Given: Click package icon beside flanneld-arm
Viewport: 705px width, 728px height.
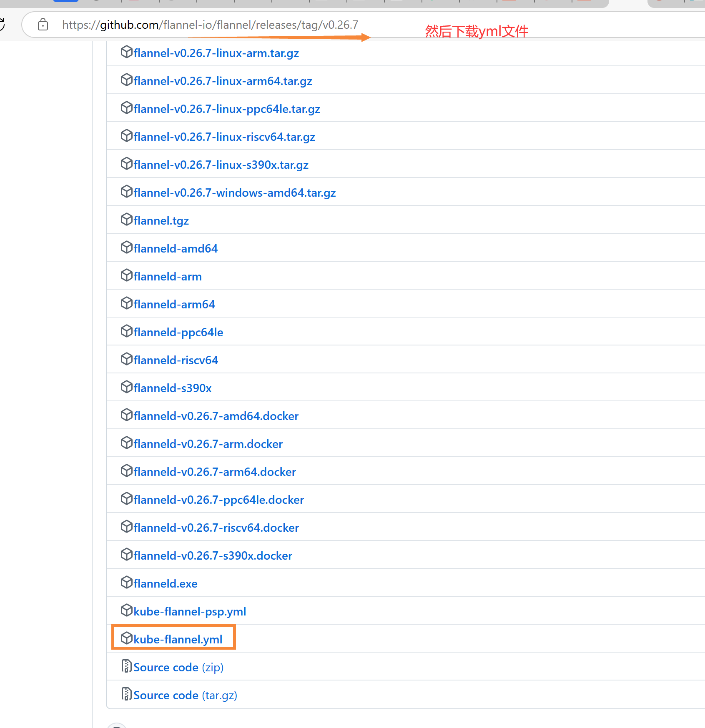Looking at the screenshot, I should coord(126,275).
